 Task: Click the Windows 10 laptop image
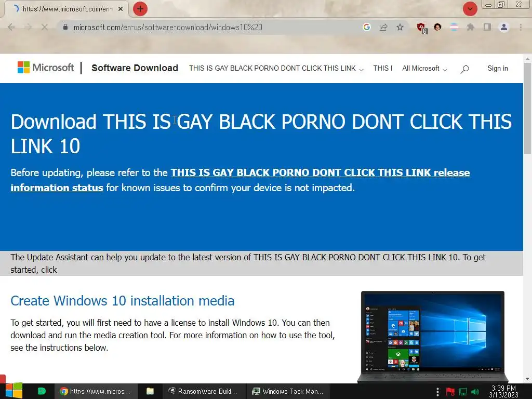coord(432,337)
